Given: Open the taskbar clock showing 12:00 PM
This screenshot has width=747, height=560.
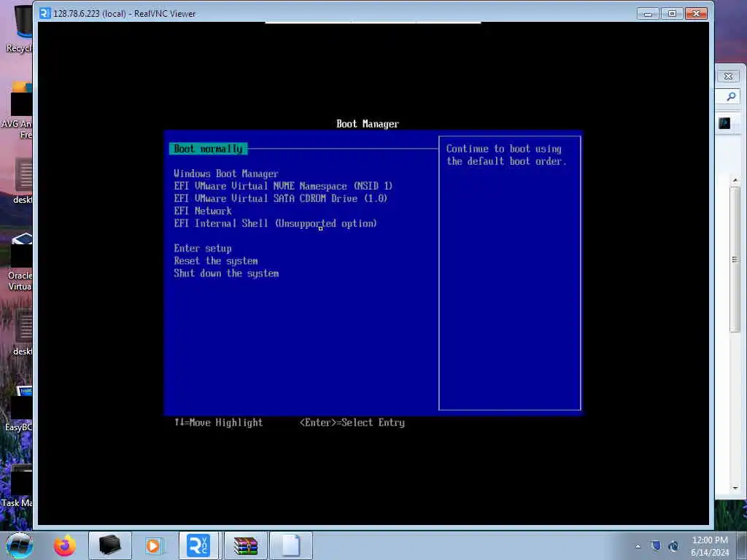Looking at the screenshot, I should [x=710, y=546].
